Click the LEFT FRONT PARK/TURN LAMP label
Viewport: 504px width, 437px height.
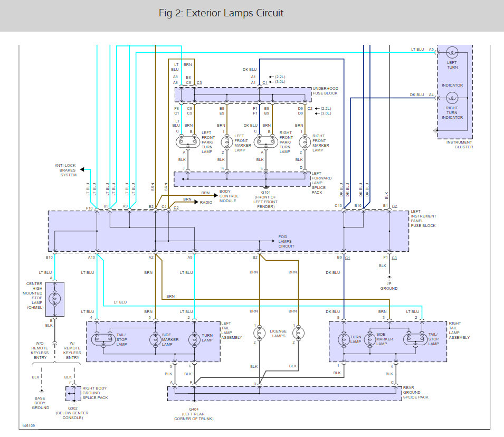tap(208, 142)
